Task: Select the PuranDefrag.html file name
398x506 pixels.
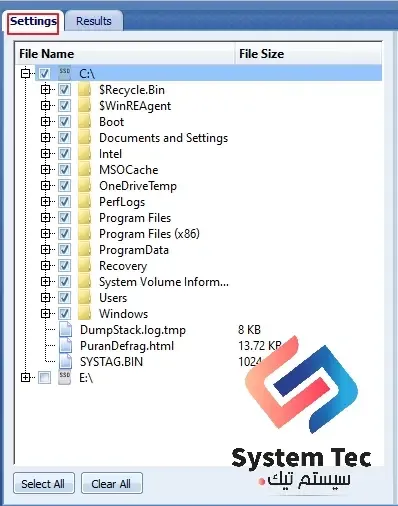Action: (x=127, y=346)
